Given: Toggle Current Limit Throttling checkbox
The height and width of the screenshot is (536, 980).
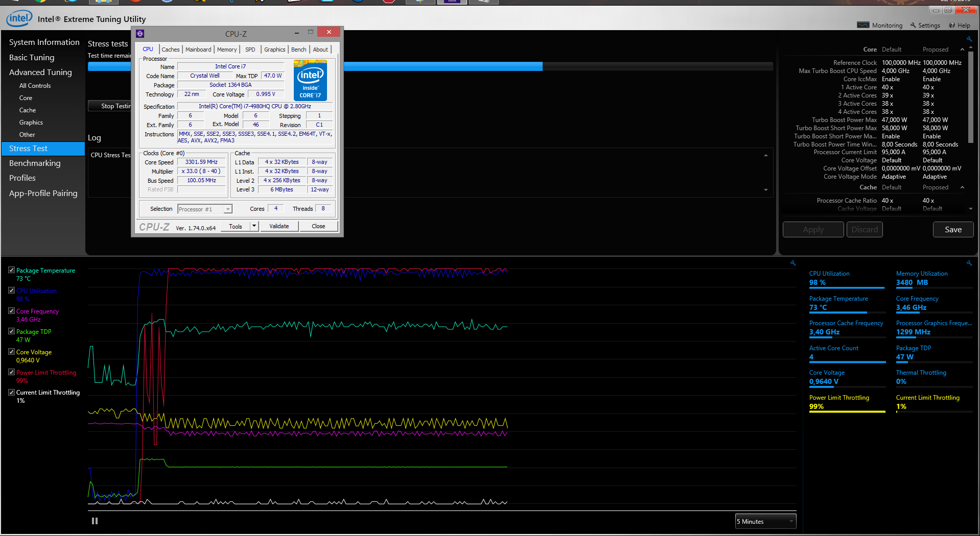Looking at the screenshot, I should [x=11, y=392].
